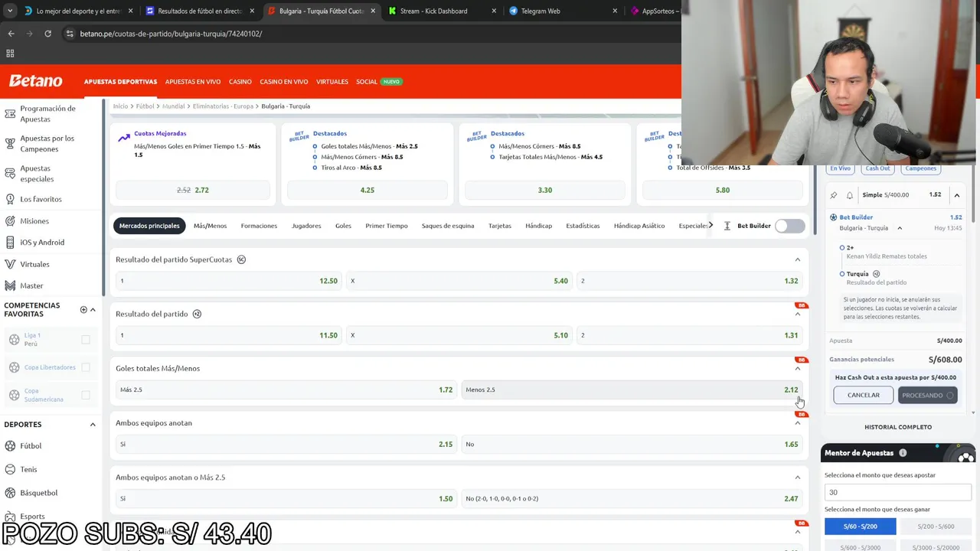Check the Copa Sudamericana checkbox

[86, 395]
